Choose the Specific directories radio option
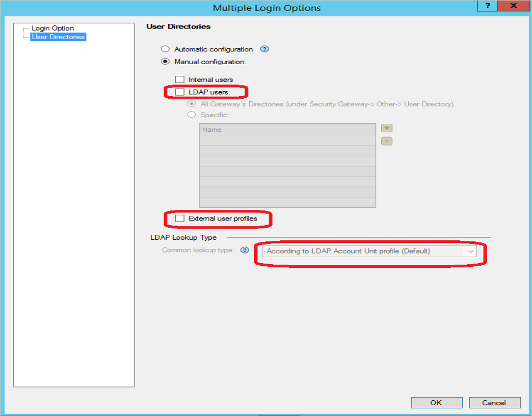The image size is (532, 416). 191,114
